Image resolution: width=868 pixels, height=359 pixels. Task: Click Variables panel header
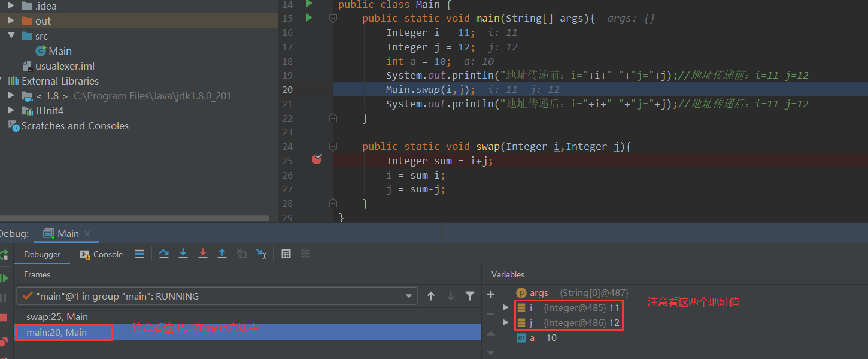click(508, 274)
